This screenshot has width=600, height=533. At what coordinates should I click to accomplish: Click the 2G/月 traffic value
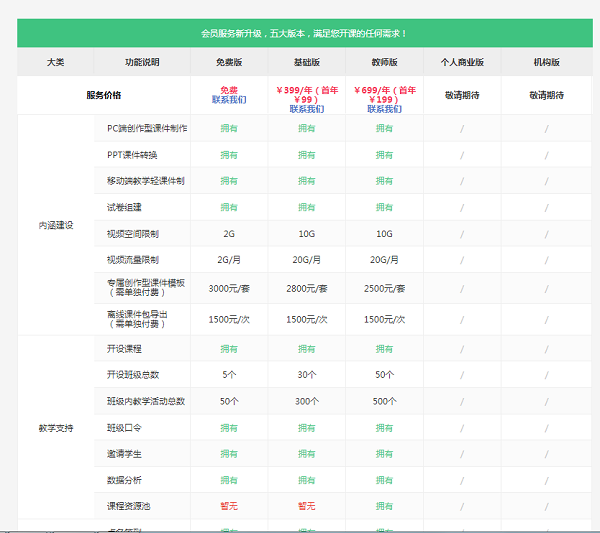click(229, 260)
